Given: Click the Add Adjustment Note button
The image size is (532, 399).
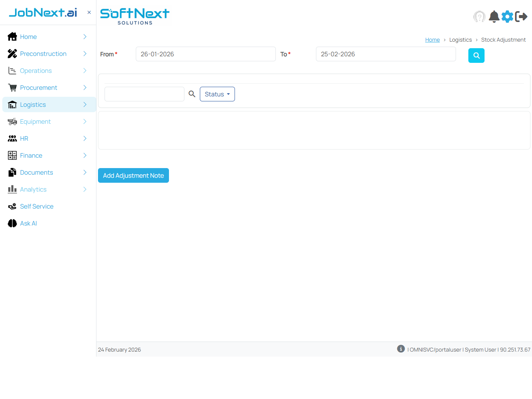Looking at the screenshot, I should (x=133, y=175).
